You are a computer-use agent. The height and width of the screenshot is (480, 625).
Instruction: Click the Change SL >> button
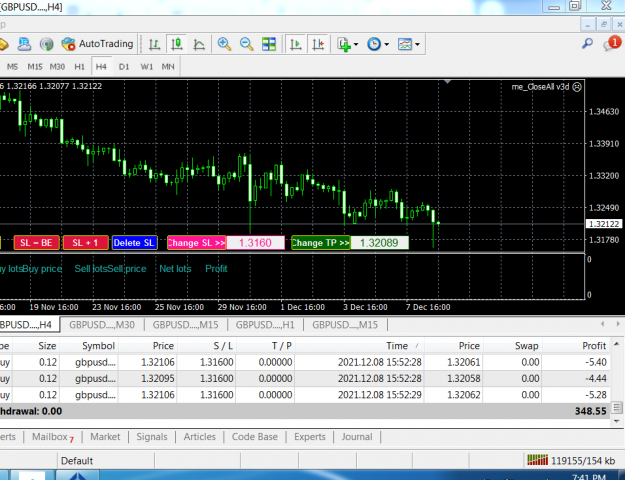[197, 243]
